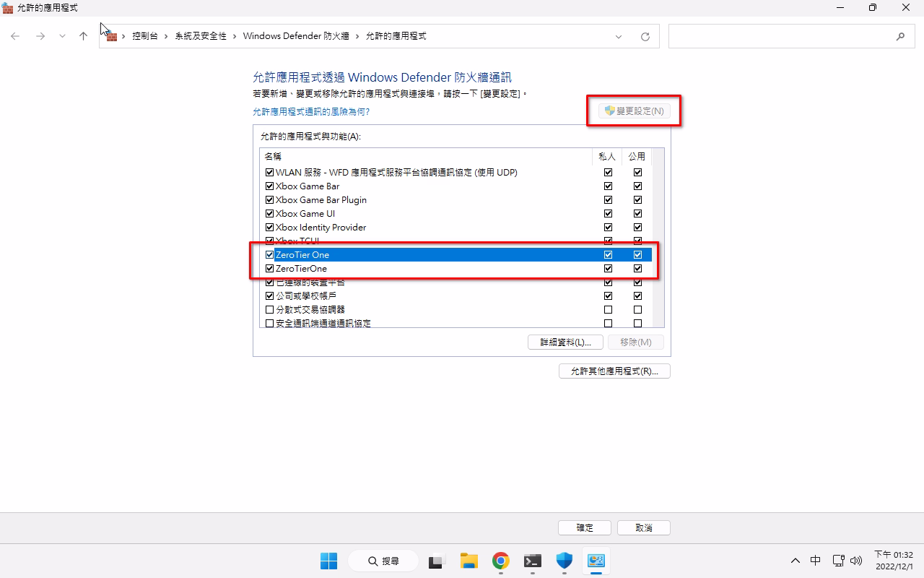The width and height of the screenshot is (924, 578).
Task: Open Task View from taskbar
Action: (437, 561)
